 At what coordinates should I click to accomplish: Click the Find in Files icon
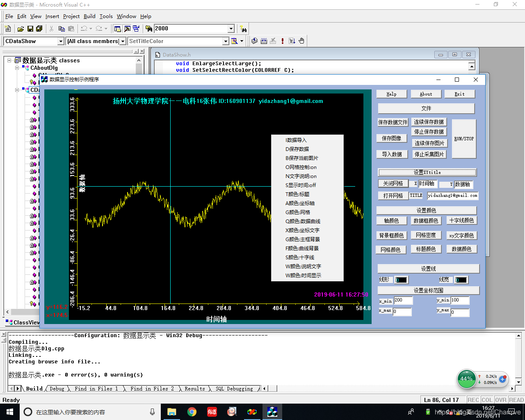point(148,29)
